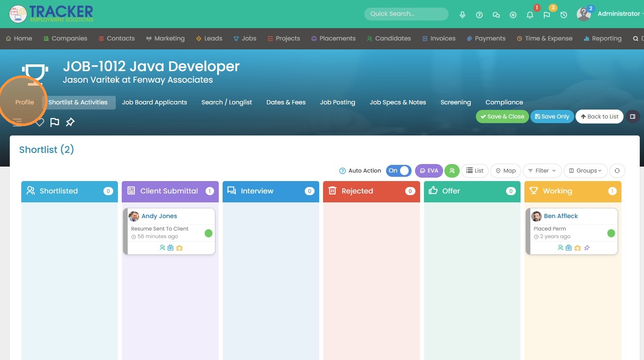Open the notifications bell icon
This screenshot has height=360, width=644.
tap(530, 15)
